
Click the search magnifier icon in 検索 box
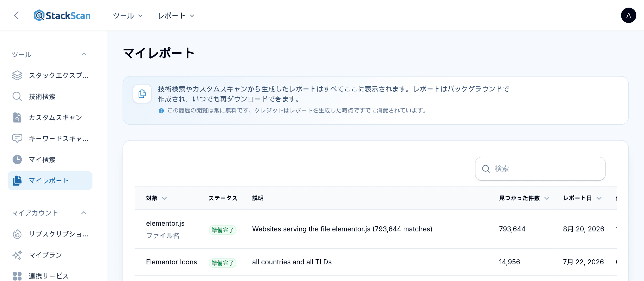(486, 169)
